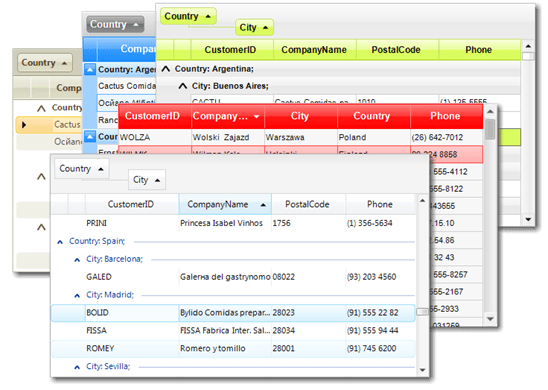Collapse top Country group in beige grid
Screen dimensions: 548x390
pos(41,108)
